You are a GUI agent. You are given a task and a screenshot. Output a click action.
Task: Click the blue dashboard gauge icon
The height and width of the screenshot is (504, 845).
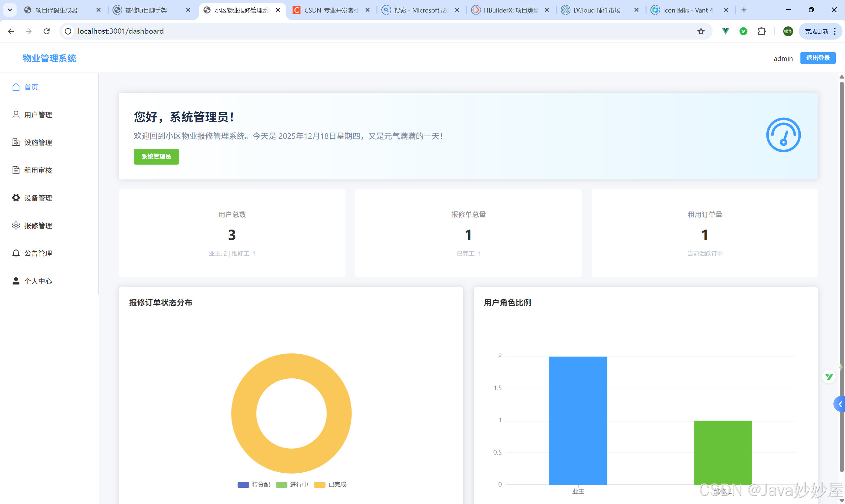(x=783, y=135)
